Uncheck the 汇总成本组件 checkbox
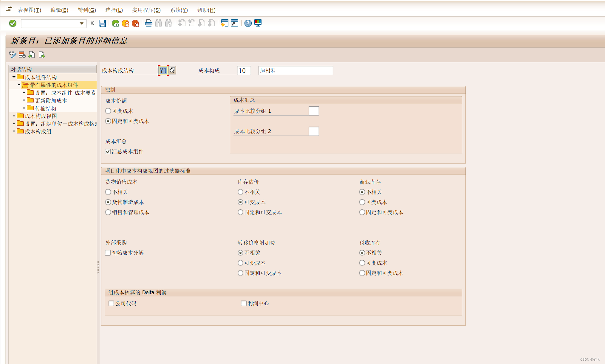 (108, 152)
